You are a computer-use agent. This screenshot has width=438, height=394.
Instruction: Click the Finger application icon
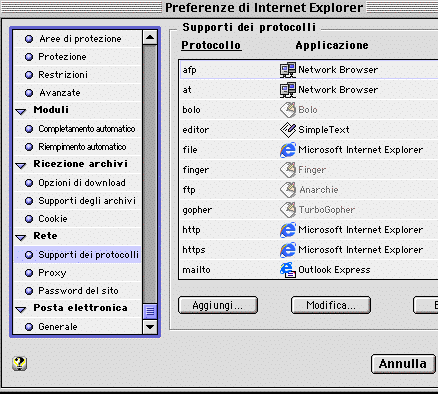(x=288, y=170)
